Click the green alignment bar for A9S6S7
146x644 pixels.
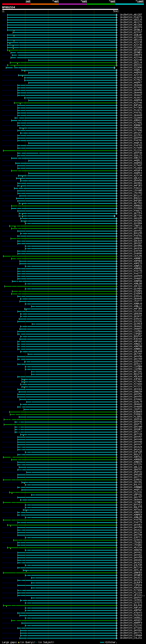click(x=64, y=620)
